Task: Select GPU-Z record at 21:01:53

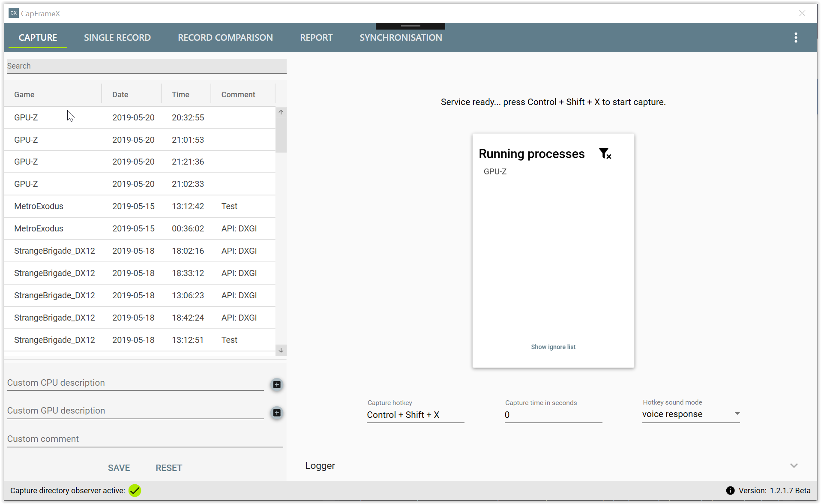Action: click(x=140, y=140)
